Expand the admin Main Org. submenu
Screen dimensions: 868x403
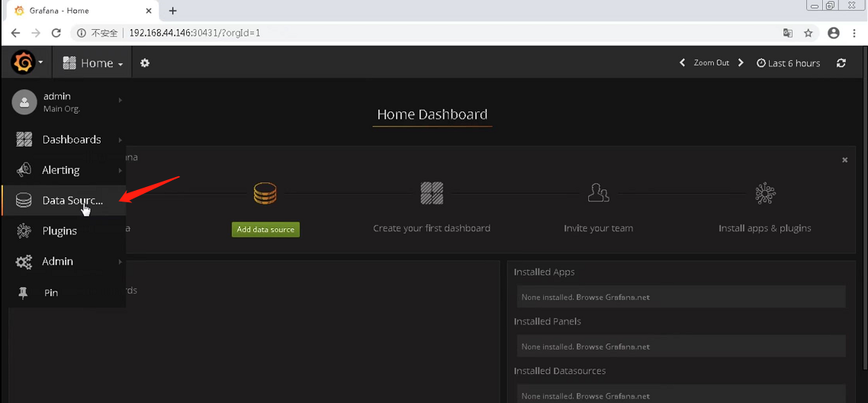pyautogui.click(x=120, y=100)
